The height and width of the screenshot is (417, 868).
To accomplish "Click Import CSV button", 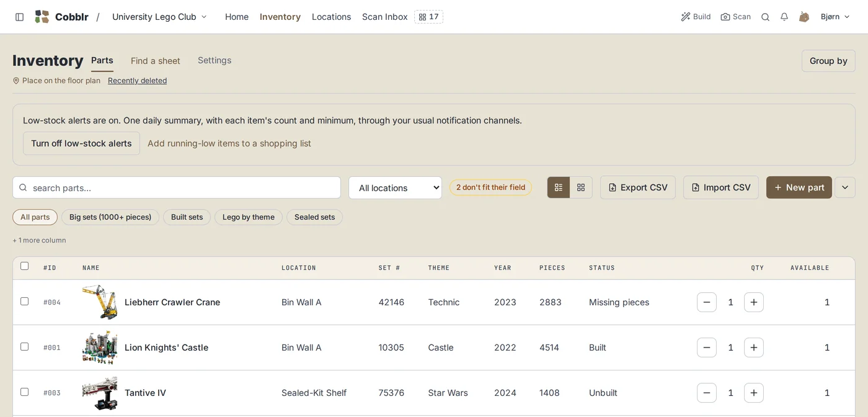I will pos(721,187).
